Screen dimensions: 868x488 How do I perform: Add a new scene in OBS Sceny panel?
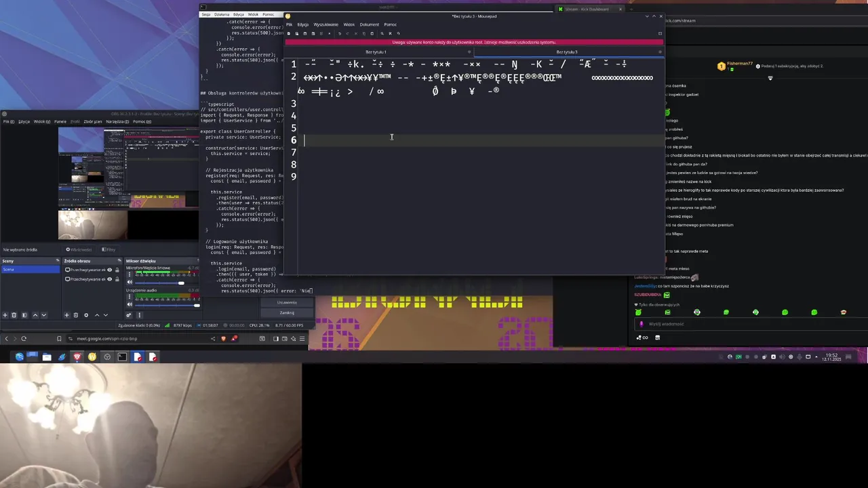tap(5, 315)
